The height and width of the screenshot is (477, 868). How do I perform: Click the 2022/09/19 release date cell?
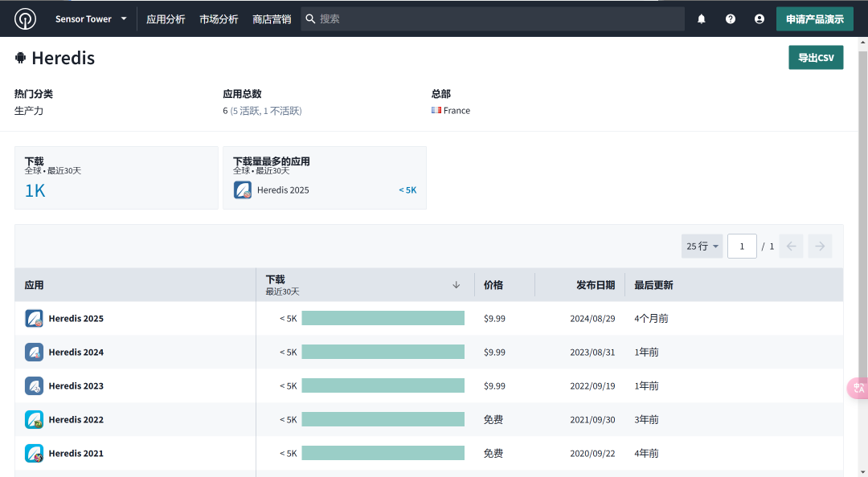pos(592,386)
